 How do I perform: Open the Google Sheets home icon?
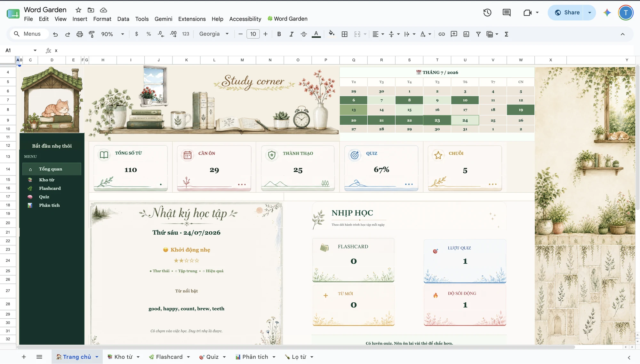tap(13, 14)
